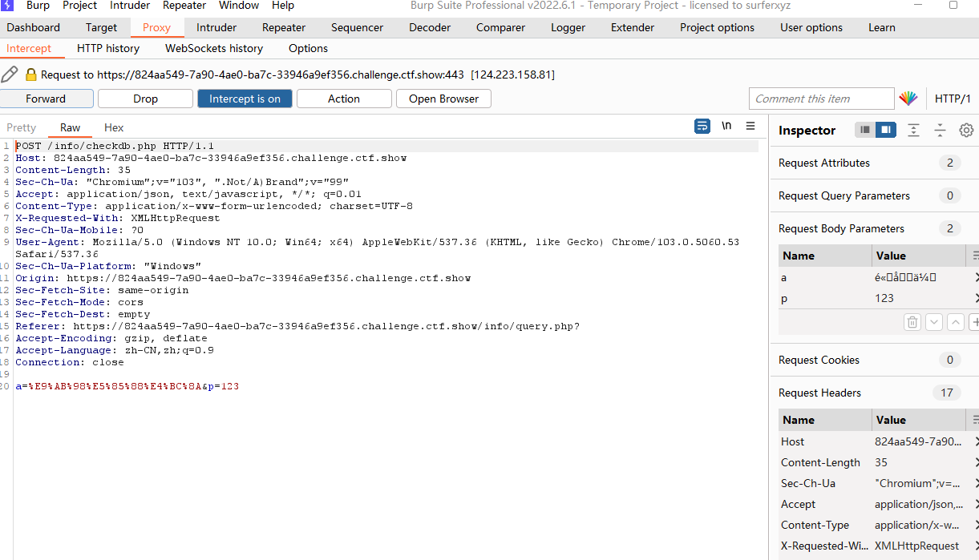Collapse all Inspector sections icon

click(940, 130)
